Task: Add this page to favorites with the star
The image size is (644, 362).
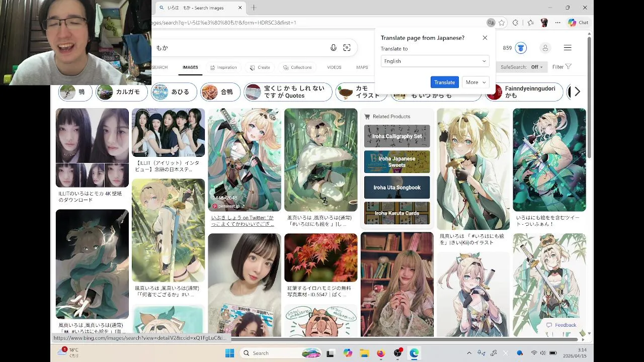Action: [502, 23]
